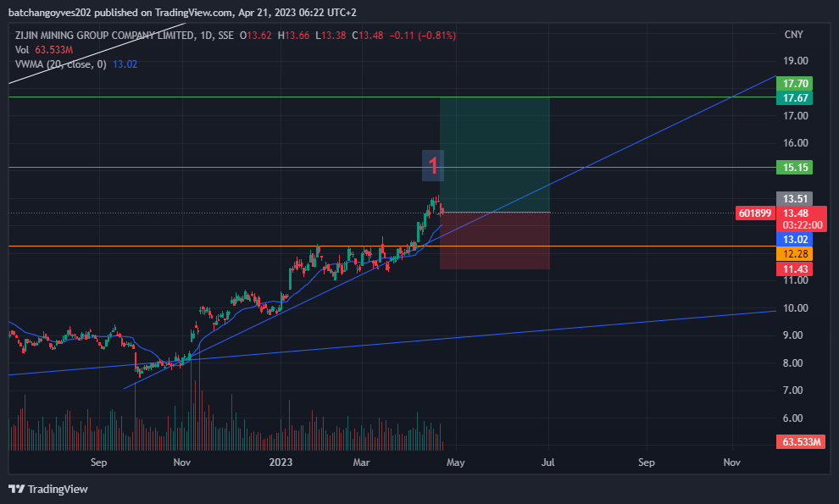Viewport: 839px width, 504px height.
Task: Click the 16.00 price axis tick
Action: coord(796,143)
